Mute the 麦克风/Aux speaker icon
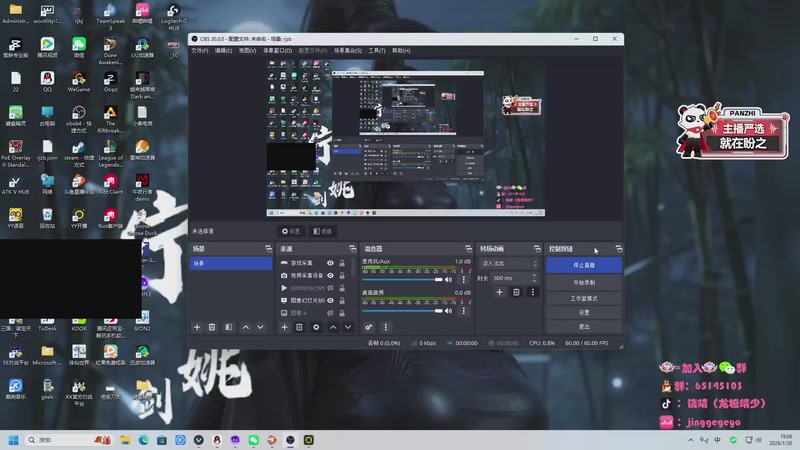 [448, 280]
